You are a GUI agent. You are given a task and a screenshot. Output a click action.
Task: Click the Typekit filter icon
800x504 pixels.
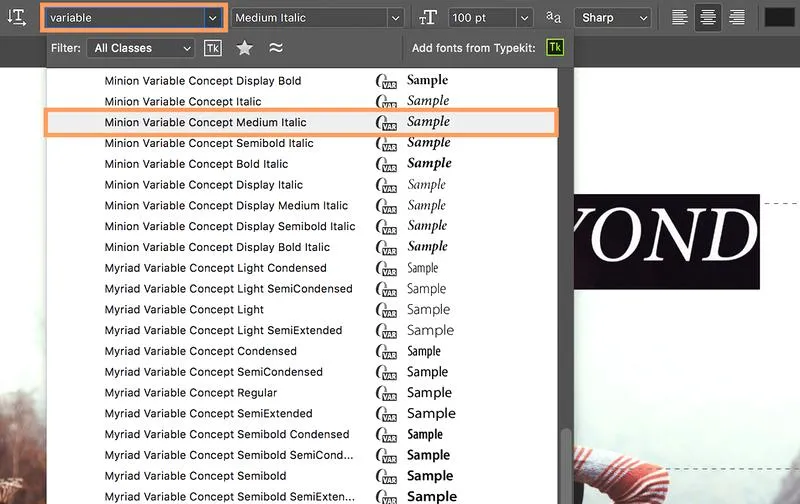click(213, 48)
